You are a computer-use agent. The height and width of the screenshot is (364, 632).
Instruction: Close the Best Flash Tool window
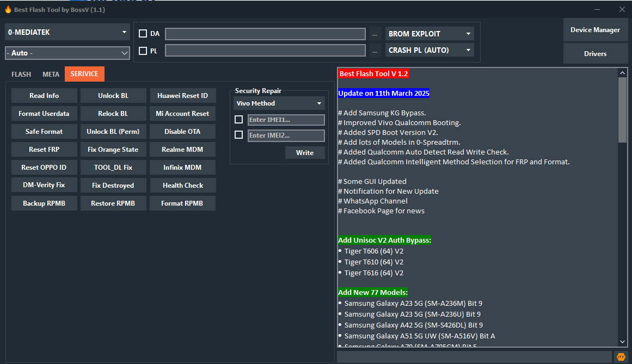pos(622,9)
